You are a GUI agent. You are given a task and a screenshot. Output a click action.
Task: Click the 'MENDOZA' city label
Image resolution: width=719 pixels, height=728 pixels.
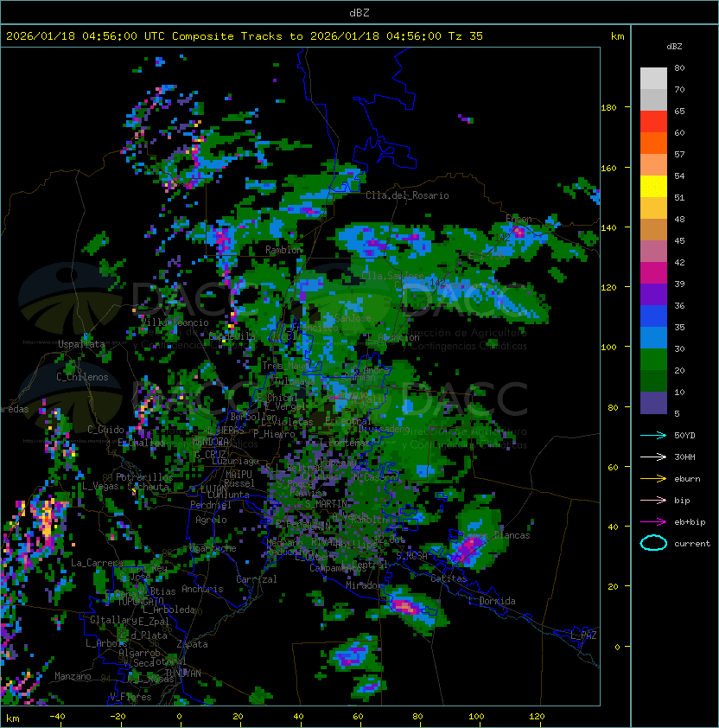tap(210, 441)
